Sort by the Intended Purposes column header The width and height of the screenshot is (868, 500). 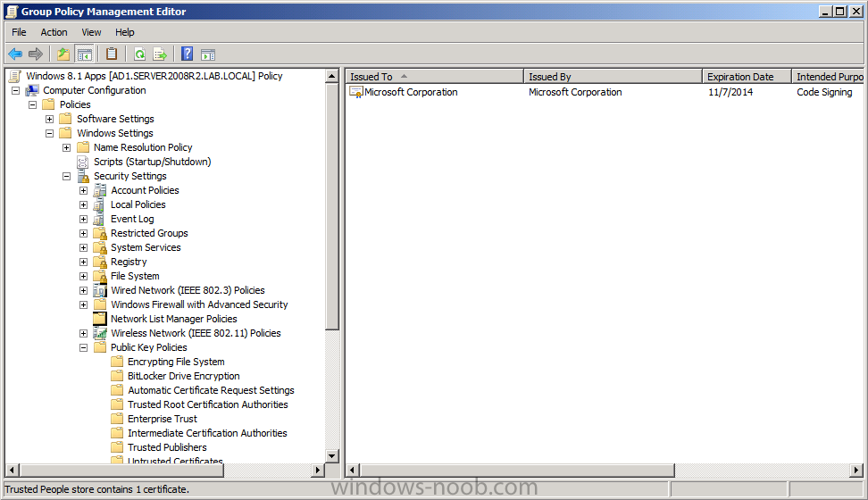point(828,77)
